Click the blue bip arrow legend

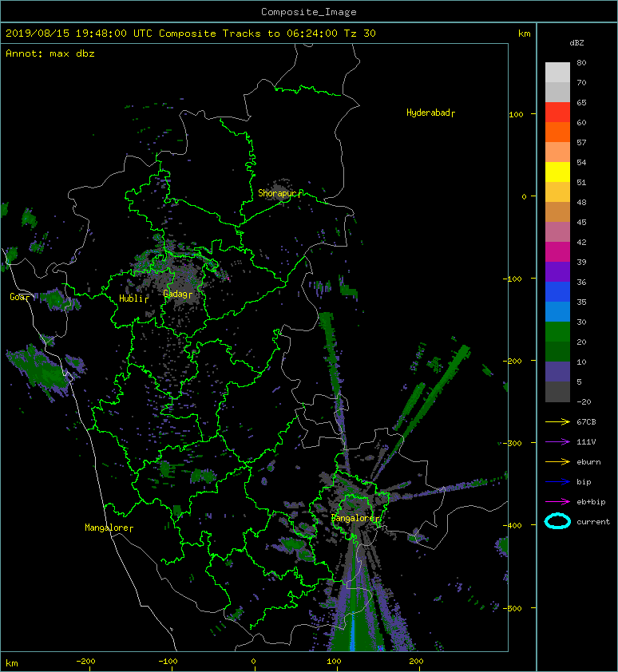[557, 482]
